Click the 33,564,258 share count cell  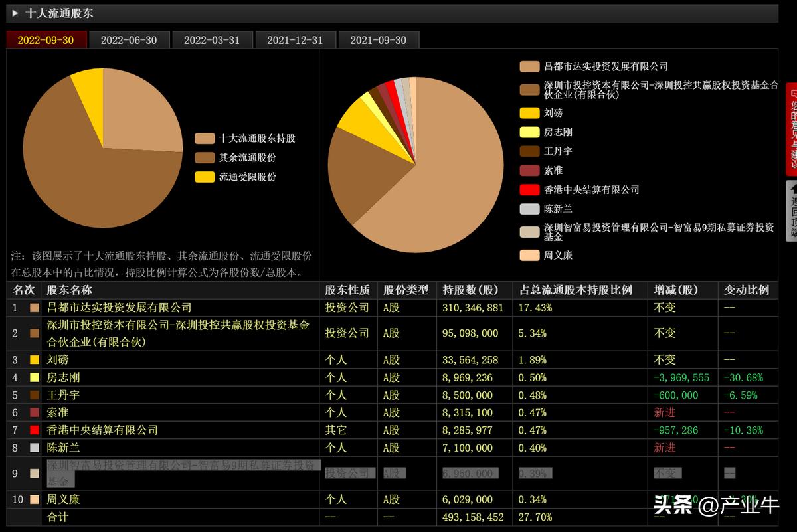click(470, 359)
